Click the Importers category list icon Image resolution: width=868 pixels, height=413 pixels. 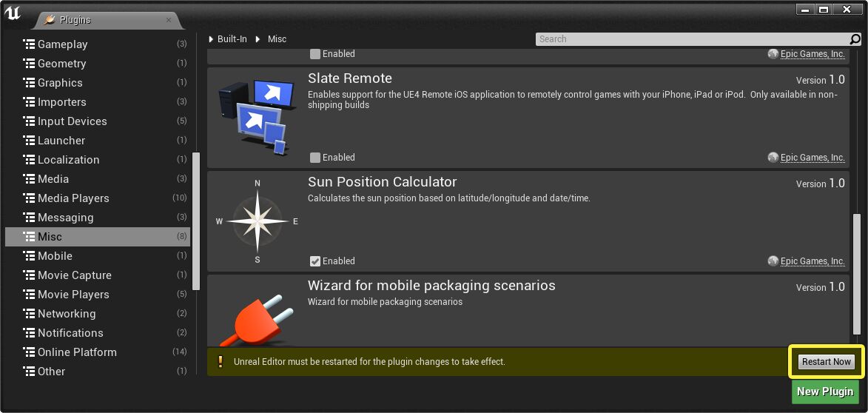pyautogui.click(x=29, y=102)
